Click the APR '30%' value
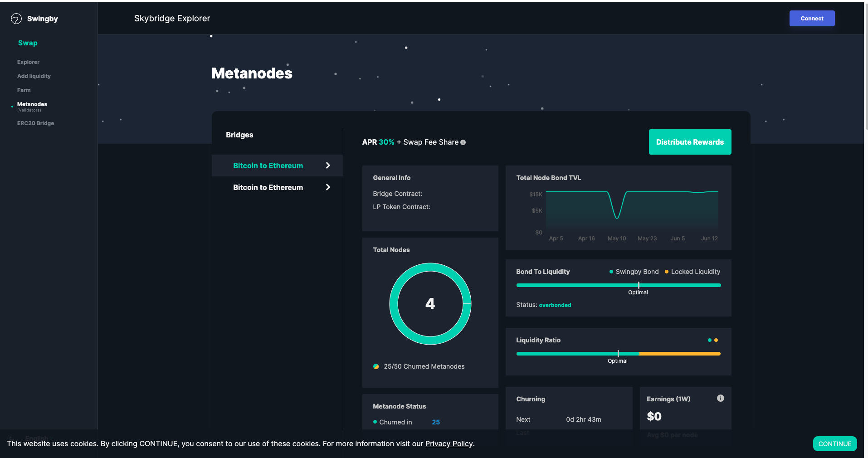This screenshot has height=458, width=868. [x=386, y=142]
